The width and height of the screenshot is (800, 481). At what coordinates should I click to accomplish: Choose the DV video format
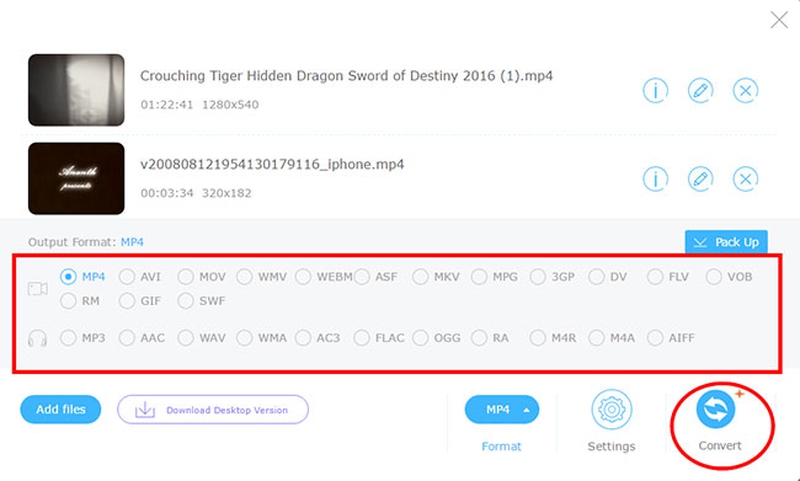pyautogui.click(x=596, y=277)
